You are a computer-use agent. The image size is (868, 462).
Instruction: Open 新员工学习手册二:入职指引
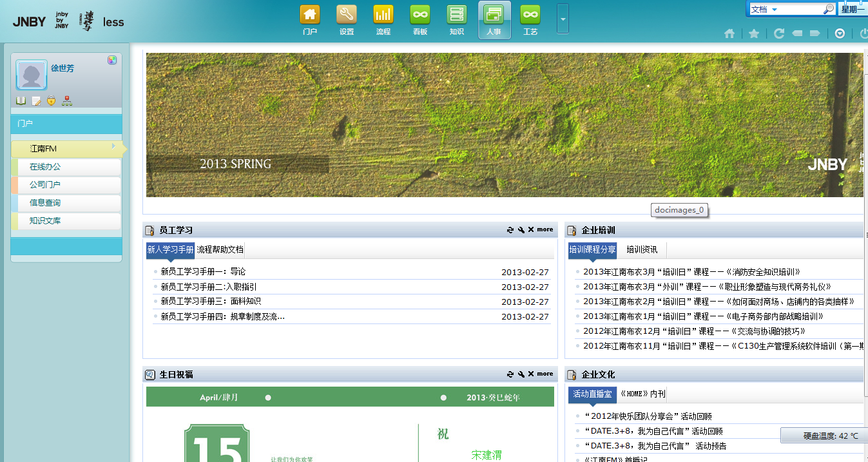point(209,287)
